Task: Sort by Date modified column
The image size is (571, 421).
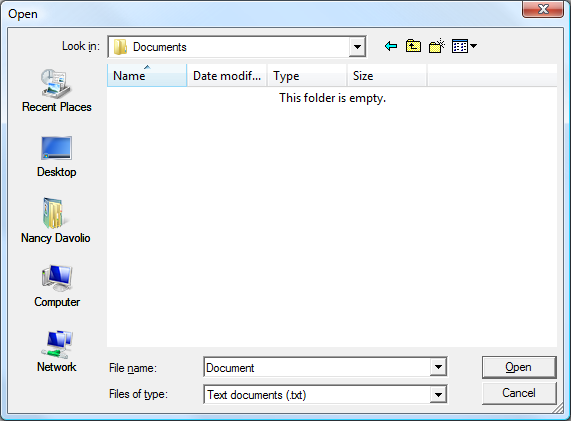Action: (x=227, y=75)
